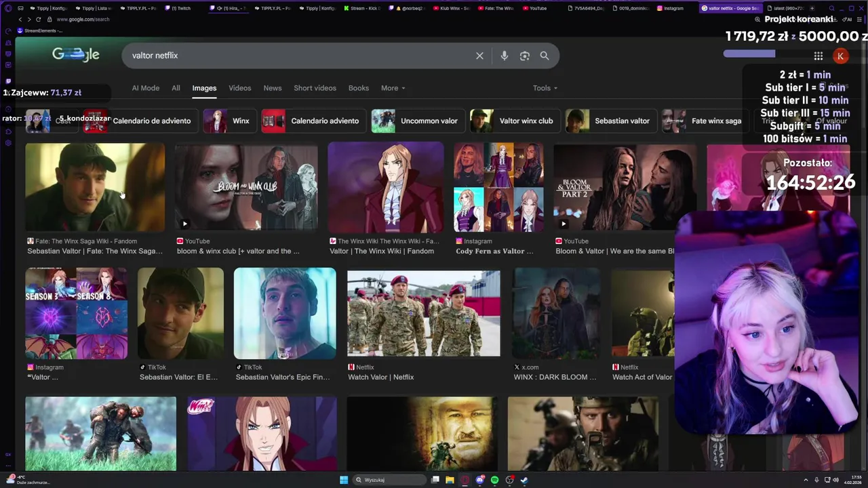Switch to the Books tab
This screenshot has width=868, height=488.
click(359, 88)
